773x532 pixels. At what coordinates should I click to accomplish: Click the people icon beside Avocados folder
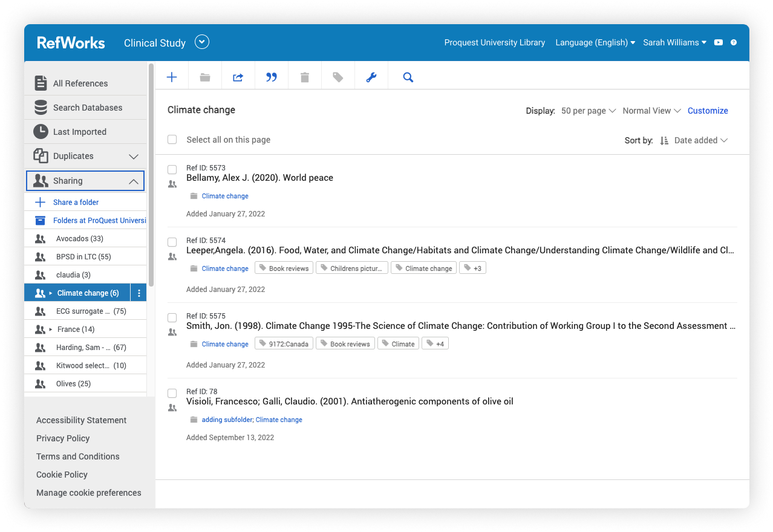coord(41,239)
